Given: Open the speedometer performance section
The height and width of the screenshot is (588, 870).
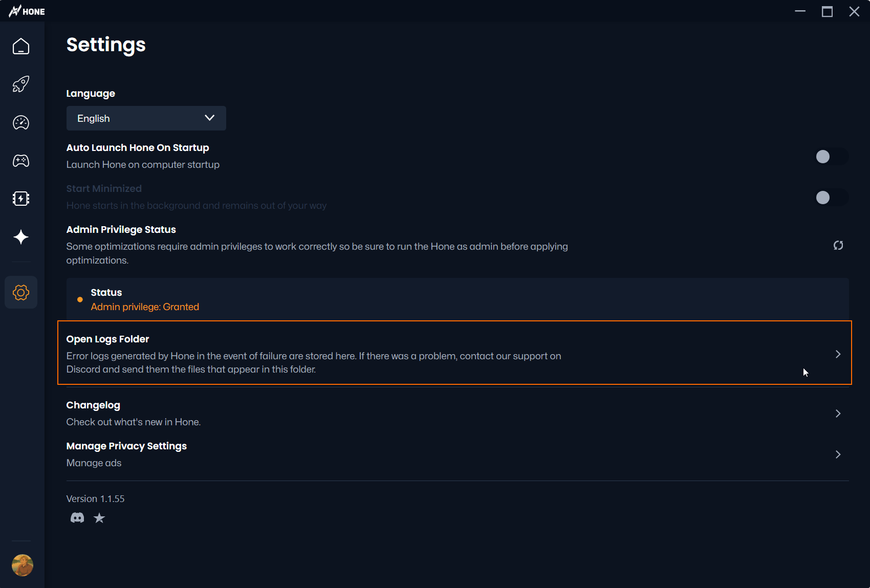Looking at the screenshot, I should pos(21,122).
